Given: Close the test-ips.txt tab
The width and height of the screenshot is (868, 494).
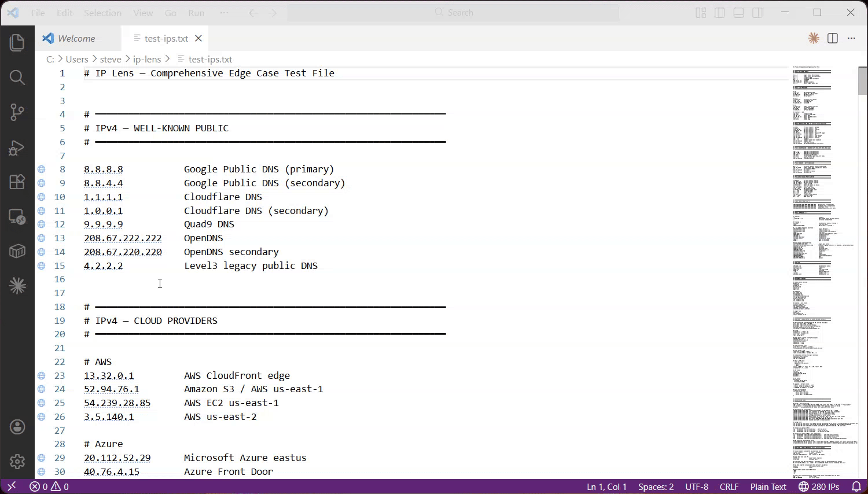Looking at the screenshot, I should pyautogui.click(x=198, y=38).
